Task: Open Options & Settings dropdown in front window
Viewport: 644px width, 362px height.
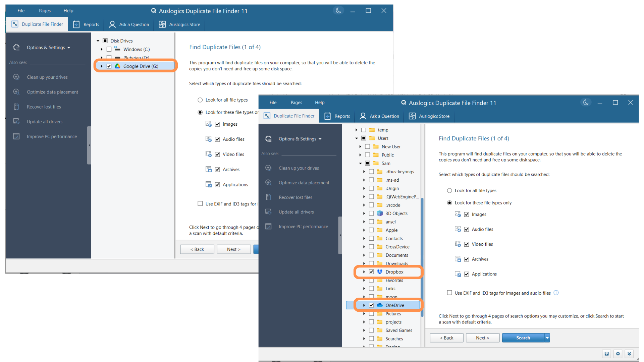Action: 300,139
